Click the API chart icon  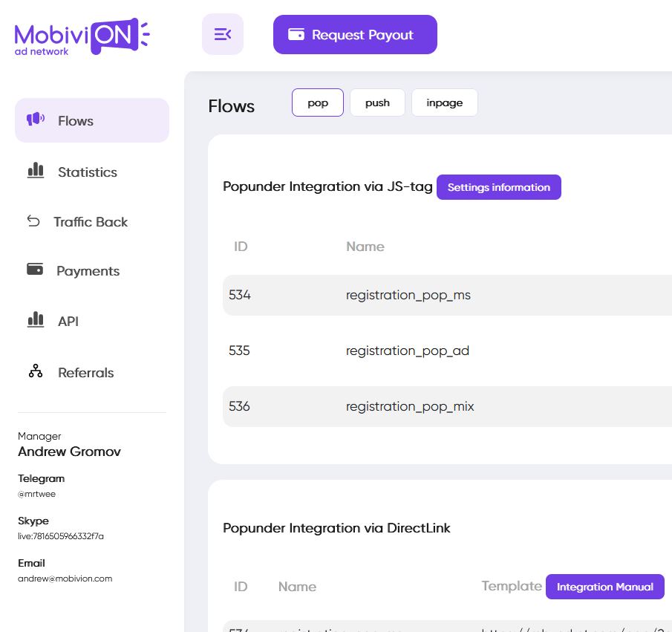point(36,320)
